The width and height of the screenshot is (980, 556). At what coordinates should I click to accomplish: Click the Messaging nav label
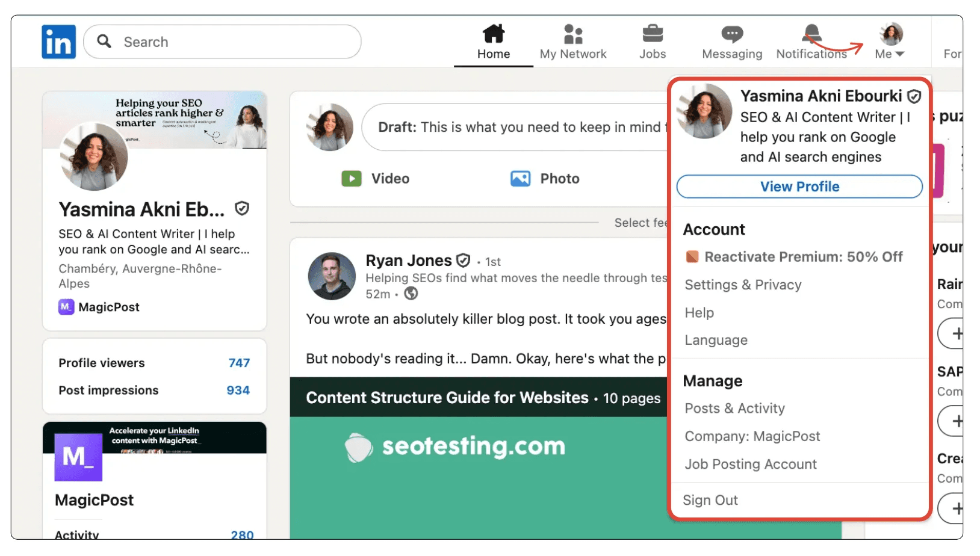732,54
